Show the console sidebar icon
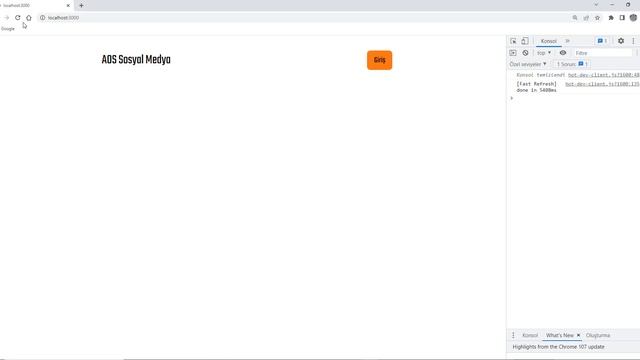640x360 pixels. pos(513,53)
